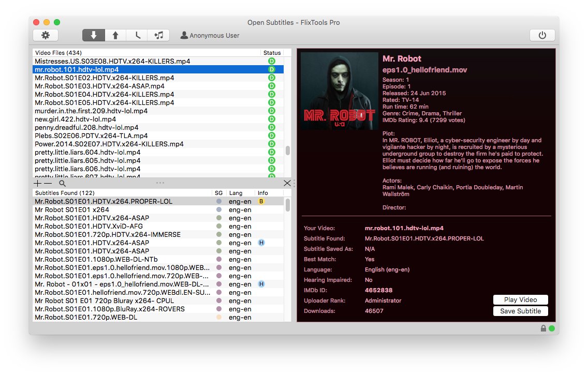Image resolution: width=588 pixels, height=376 pixels.
Task: Select subtitle Mr Robot S01E01 x264
Action: (x=158, y=209)
